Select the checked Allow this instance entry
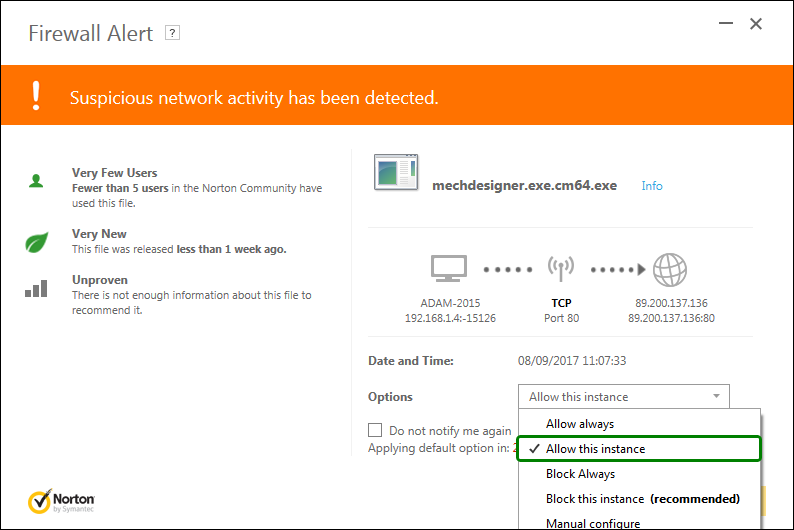This screenshot has height=530, width=794. 639,449
